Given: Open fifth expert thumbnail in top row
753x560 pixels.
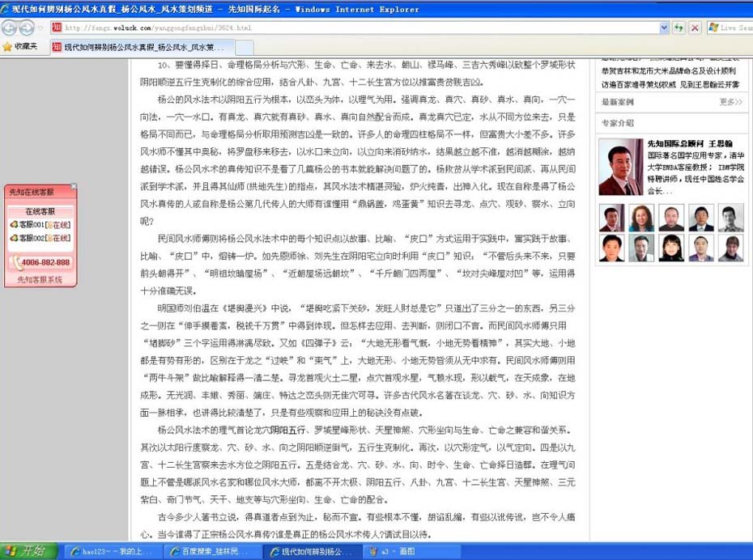Looking at the screenshot, I should 731,218.
